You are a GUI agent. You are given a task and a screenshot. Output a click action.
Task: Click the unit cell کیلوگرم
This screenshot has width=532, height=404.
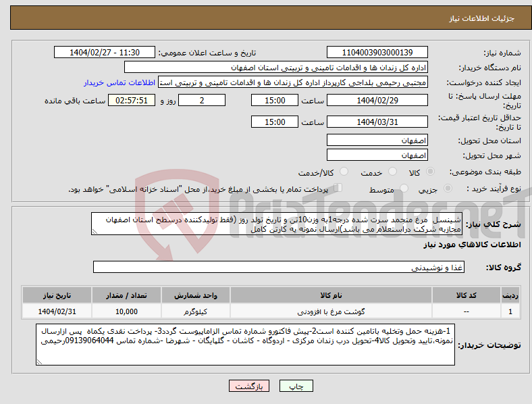[x=196, y=311]
